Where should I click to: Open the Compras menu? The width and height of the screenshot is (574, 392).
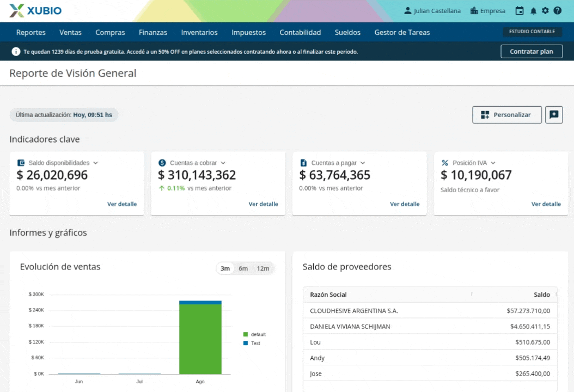(x=110, y=32)
